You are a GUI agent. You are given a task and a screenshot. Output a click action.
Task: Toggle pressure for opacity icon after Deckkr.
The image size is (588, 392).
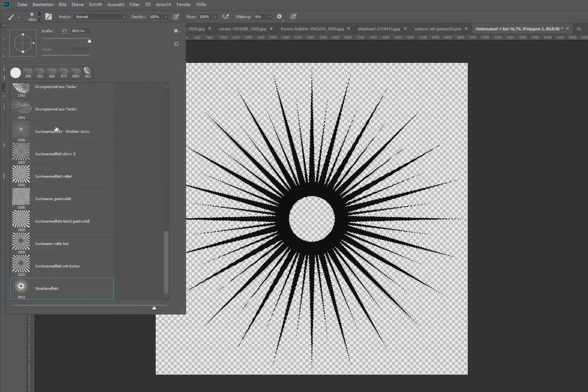point(176,17)
